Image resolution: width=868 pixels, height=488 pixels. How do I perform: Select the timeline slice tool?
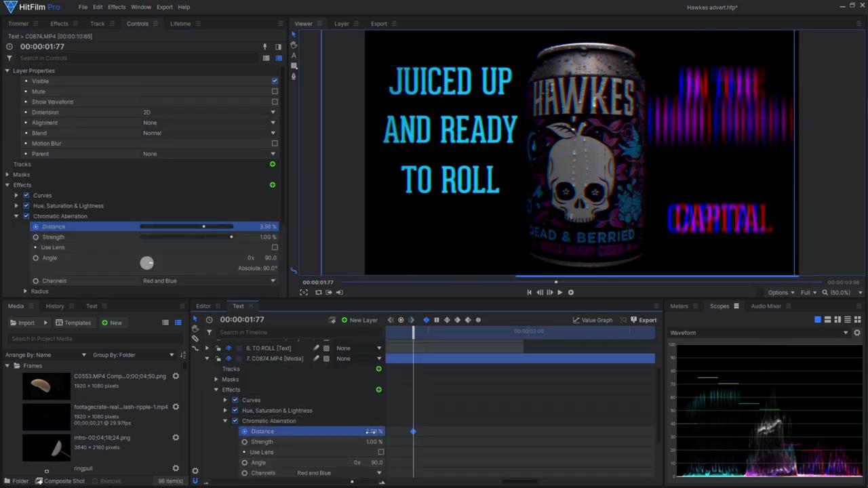(x=195, y=338)
